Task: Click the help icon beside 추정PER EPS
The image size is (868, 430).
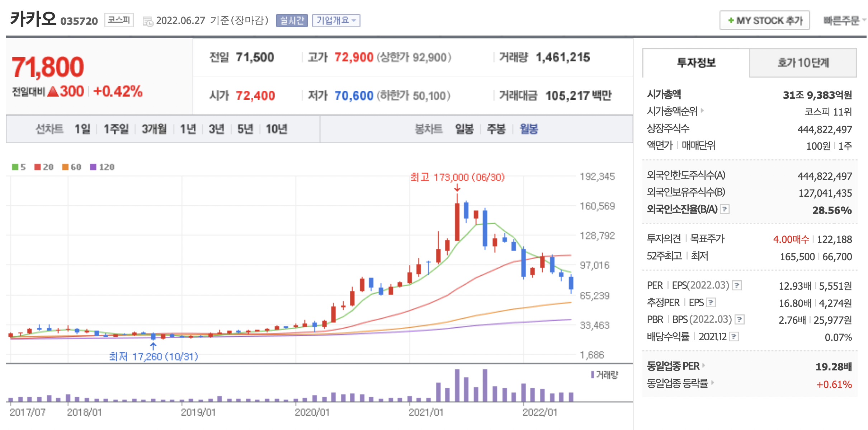Action: coord(711,303)
